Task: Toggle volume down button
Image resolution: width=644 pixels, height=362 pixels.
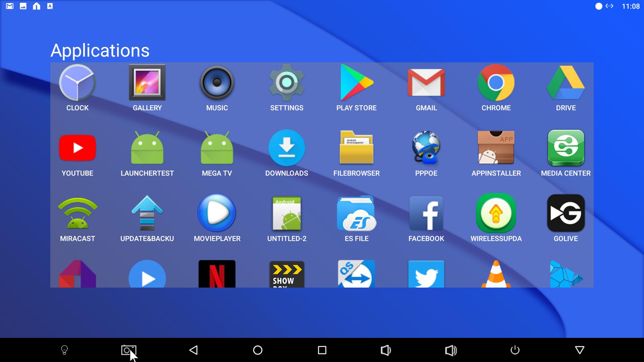Action: pyautogui.click(x=386, y=349)
